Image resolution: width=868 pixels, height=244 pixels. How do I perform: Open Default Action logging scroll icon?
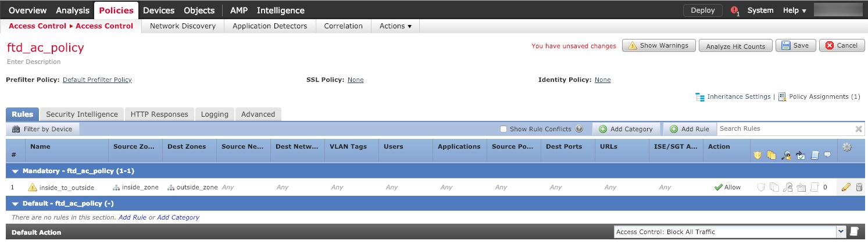854,231
